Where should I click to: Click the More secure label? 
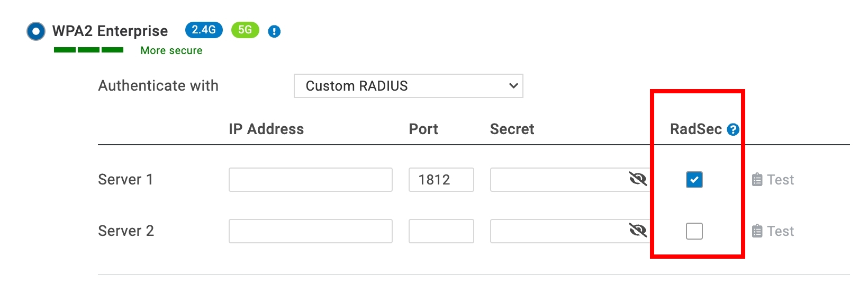click(171, 50)
